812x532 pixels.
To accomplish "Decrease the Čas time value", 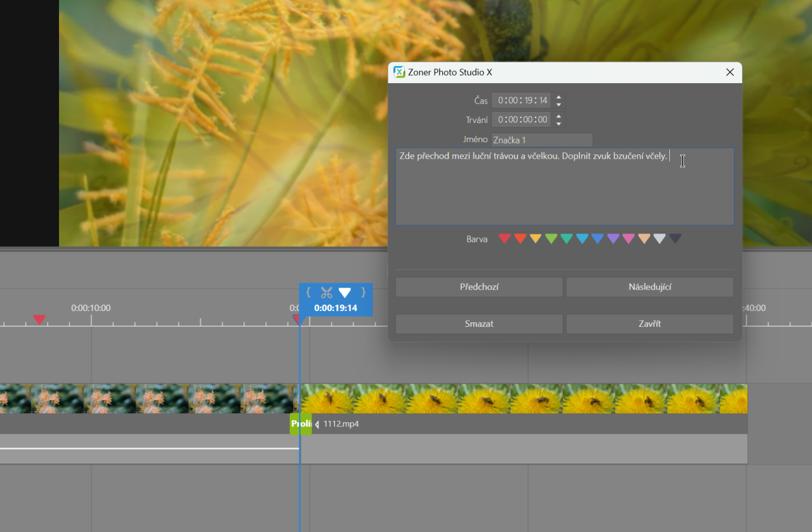I will pos(558,104).
